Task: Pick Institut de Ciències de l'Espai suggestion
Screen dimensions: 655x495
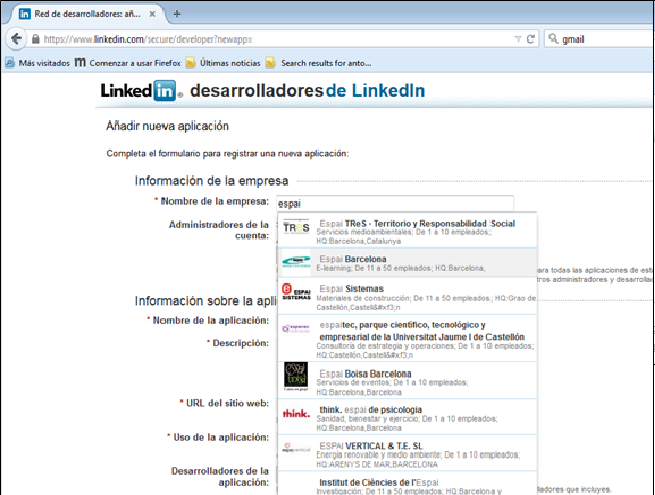Action: tap(406, 484)
